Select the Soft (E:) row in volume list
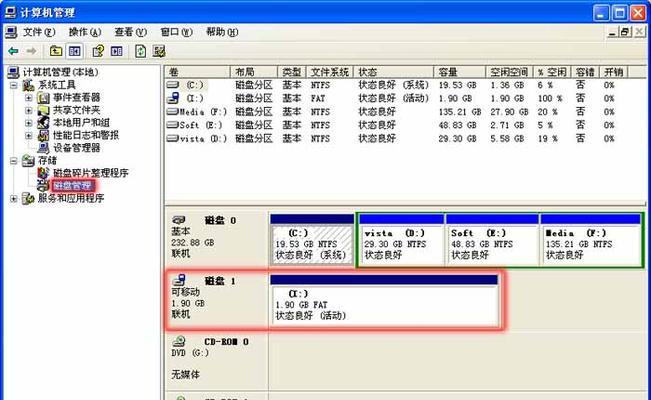This screenshot has width=651, height=400. point(392,125)
